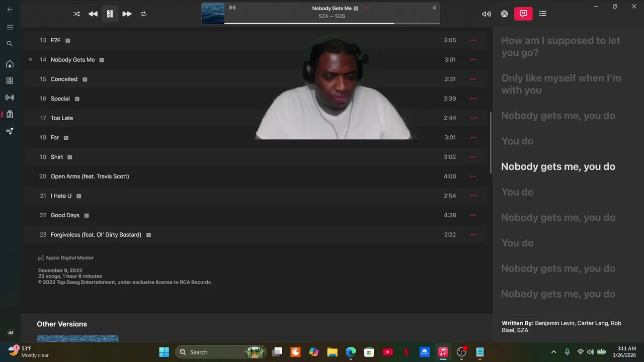Open Task View on taskbar
644x362 pixels.
277,352
